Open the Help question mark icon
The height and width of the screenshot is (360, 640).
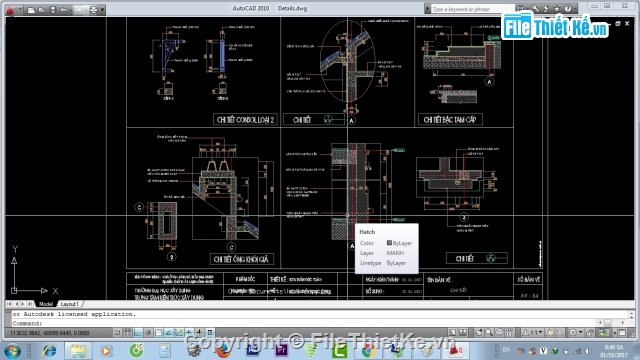coord(568,9)
